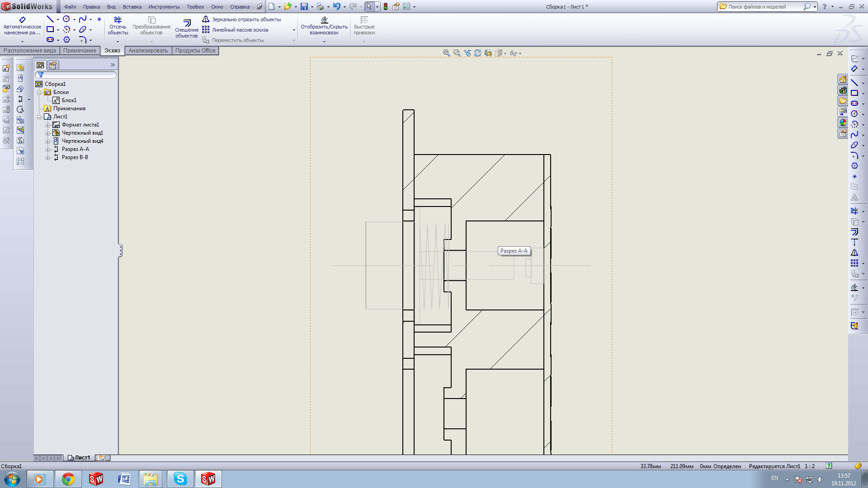
Task: Click the Save icon in top toolbar
Action: [304, 7]
